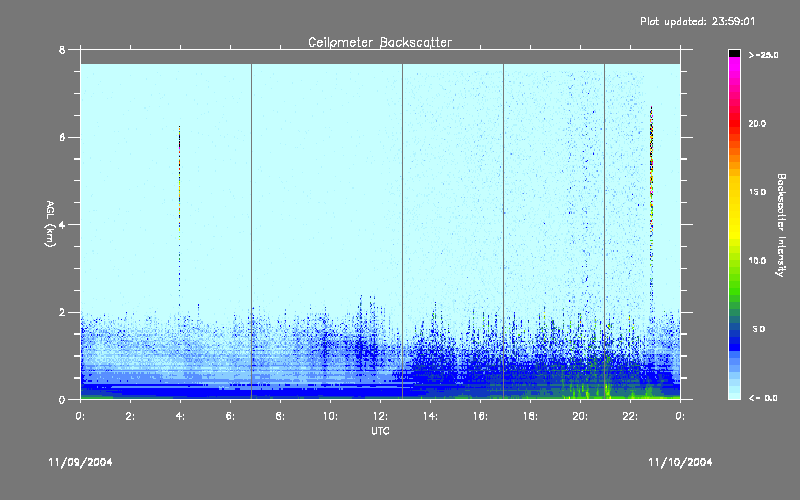Viewport: 800px width, 500px height.
Task: Click the "10.0" colorbar label
Action: (x=757, y=261)
